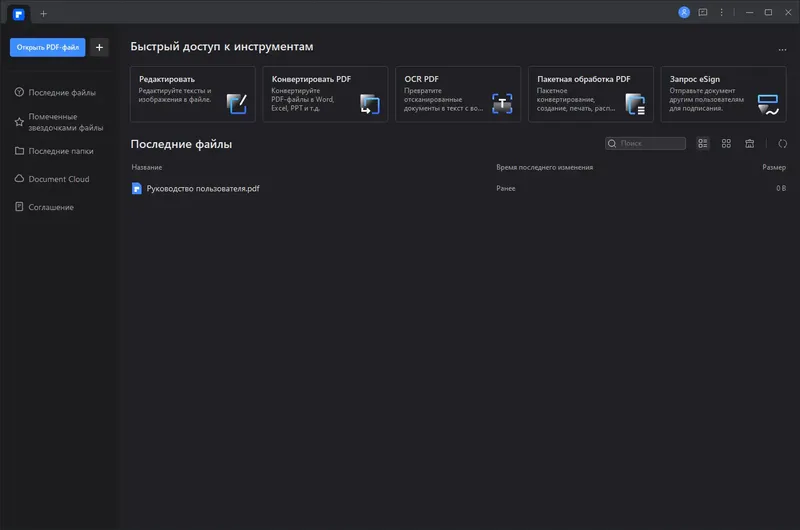Image resolution: width=800 pixels, height=530 pixels.
Task: Click the 0 B size cell
Action: [x=781, y=188]
